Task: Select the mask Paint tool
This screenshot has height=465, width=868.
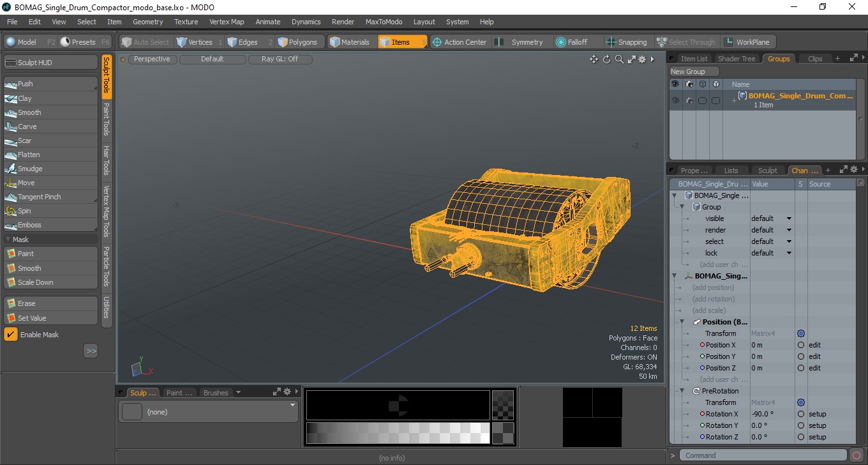Action: [50, 254]
